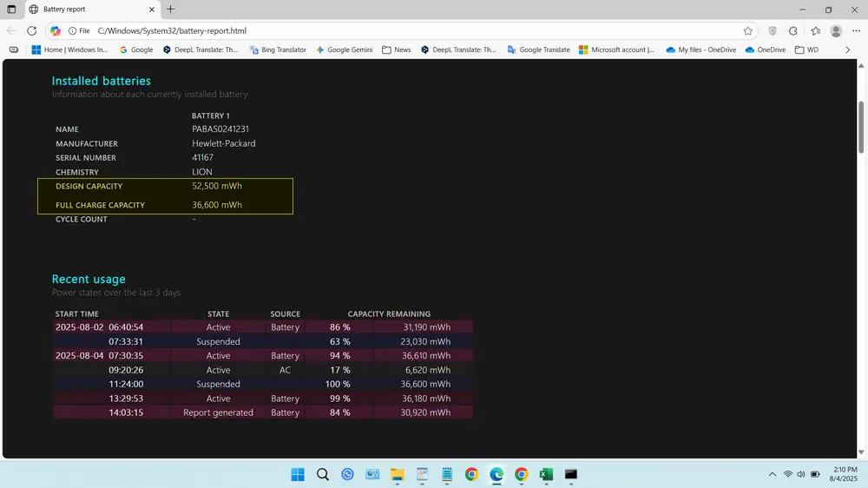The height and width of the screenshot is (488, 868).
Task: Open the terminal window in taskbar
Action: click(x=571, y=475)
